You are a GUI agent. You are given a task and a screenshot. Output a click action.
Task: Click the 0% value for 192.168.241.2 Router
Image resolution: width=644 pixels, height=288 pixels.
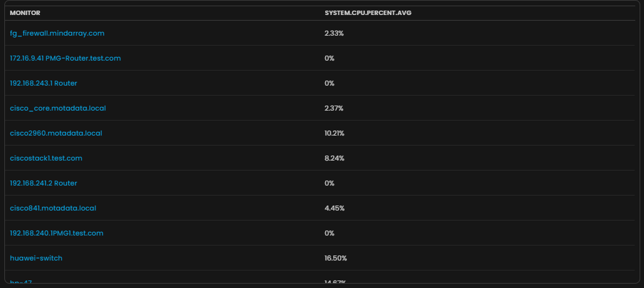click(x=329, y=183)
